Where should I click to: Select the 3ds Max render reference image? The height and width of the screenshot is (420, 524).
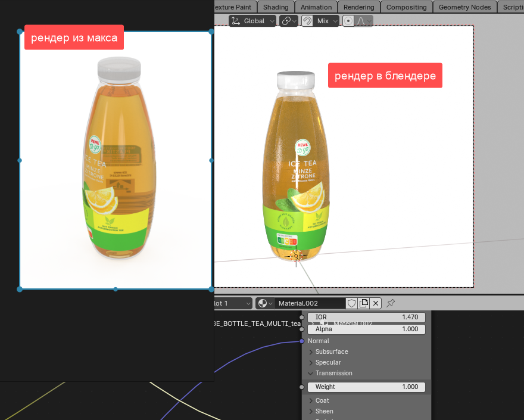click(116, 160)
